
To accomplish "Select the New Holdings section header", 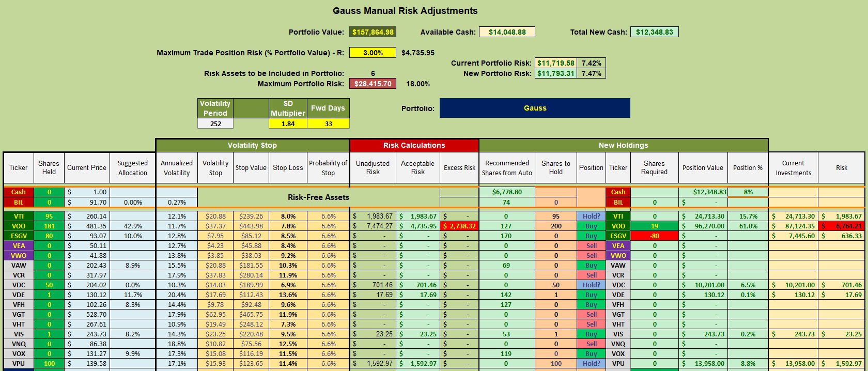I will coord(623,145).
